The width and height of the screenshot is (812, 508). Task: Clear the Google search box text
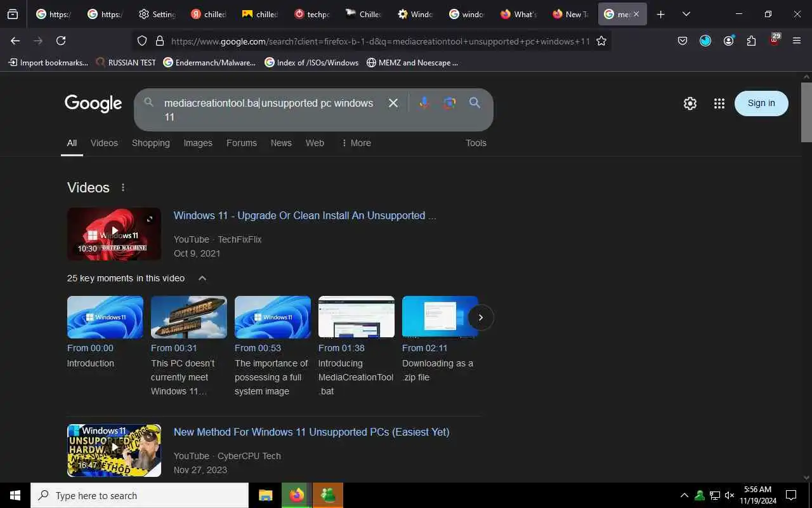tap(393, 103)
